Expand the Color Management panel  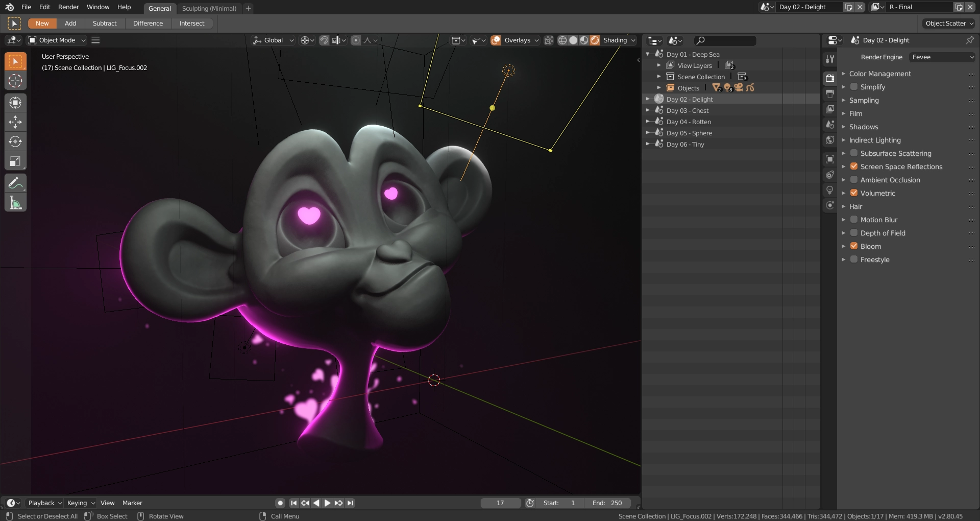(x=880, y=74)
